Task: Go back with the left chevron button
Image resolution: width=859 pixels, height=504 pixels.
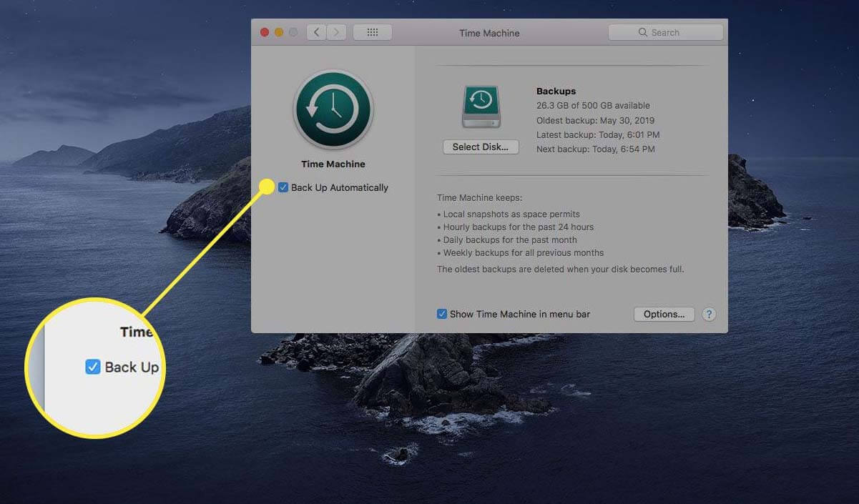Action: click(x=316, y=32)
